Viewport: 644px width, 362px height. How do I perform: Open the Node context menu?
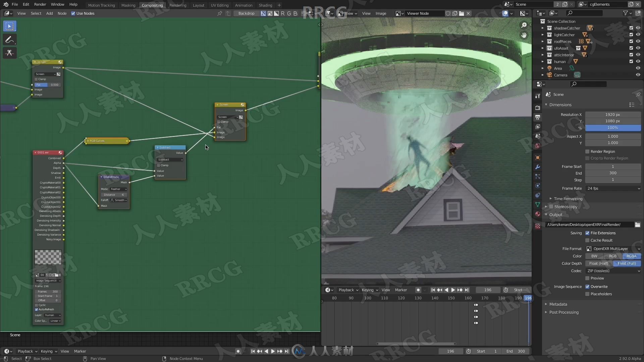coord(185,358)
